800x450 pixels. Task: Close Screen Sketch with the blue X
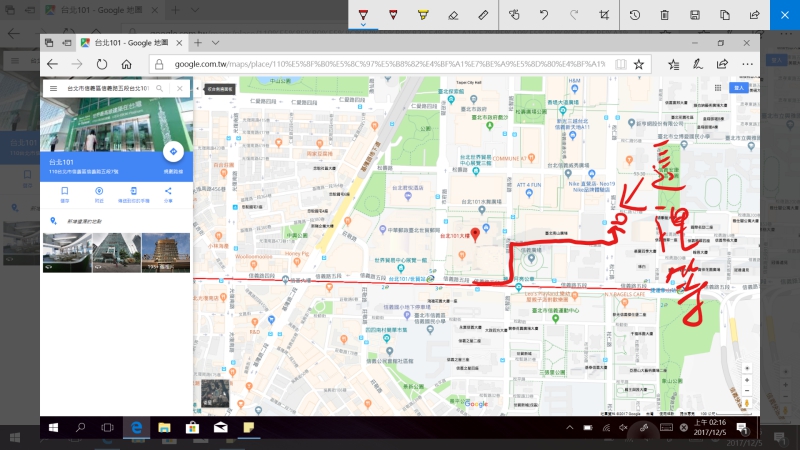(785, 15)
